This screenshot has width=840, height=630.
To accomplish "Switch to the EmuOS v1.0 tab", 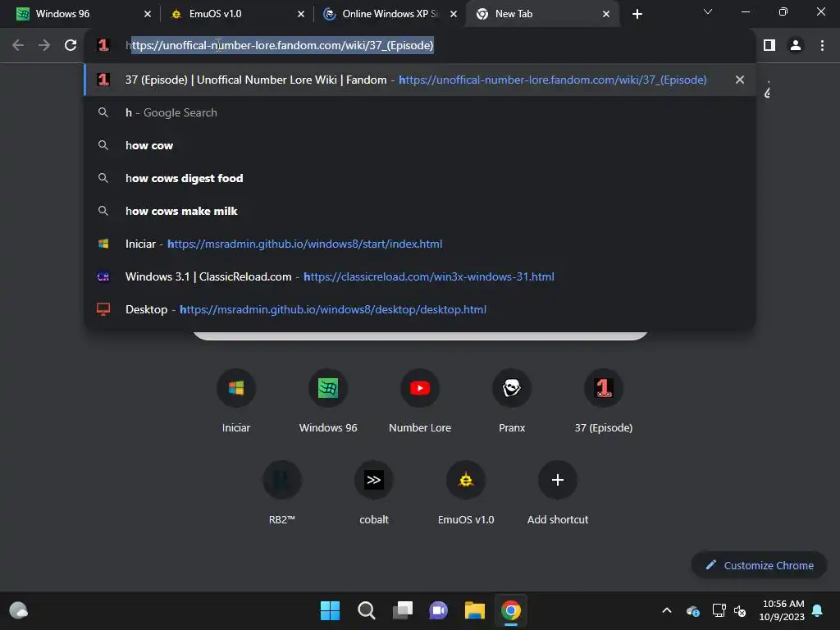I will [x=234, y=14].
